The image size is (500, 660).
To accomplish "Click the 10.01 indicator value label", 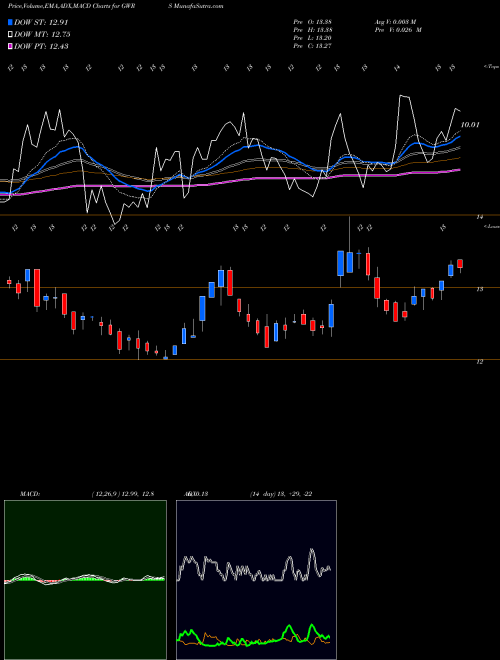I will click(x=470, y=125).
